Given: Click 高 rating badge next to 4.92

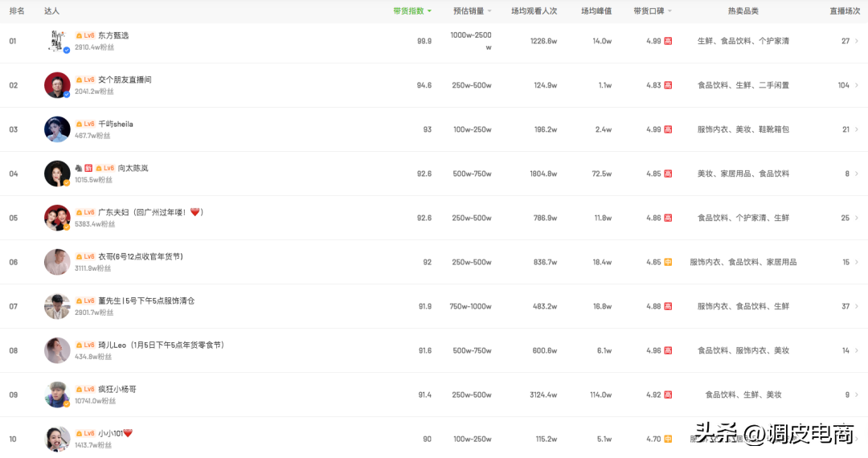Looking at the screenshot, I should pos(668,395).
